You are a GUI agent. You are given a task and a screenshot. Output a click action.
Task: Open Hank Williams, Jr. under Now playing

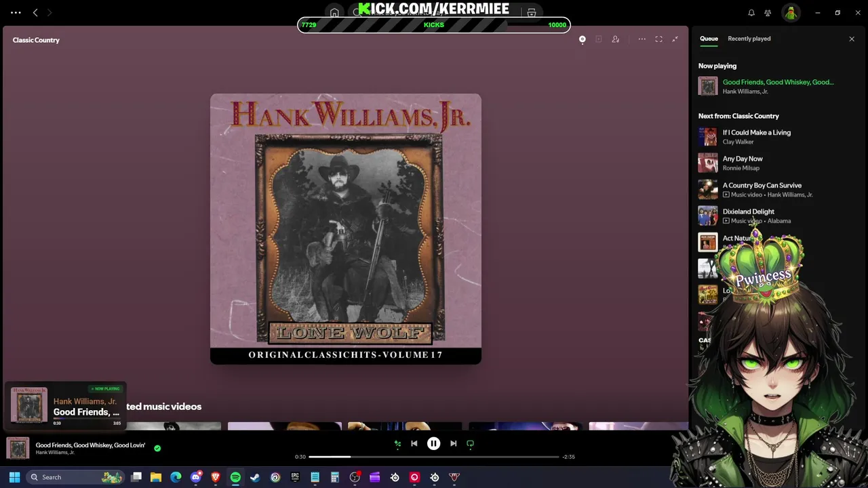tap(745, 91)
